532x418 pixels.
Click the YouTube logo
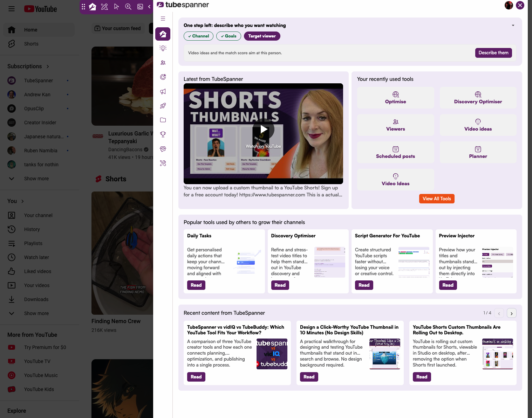click(40, 9)
